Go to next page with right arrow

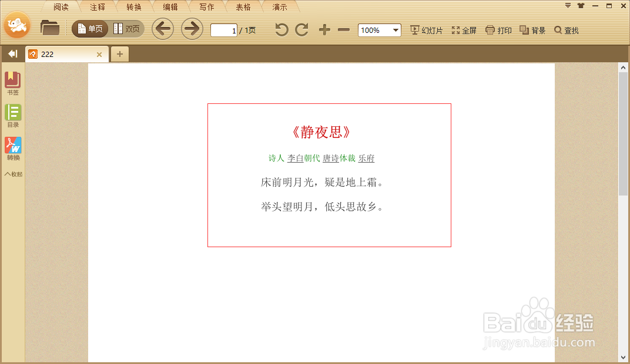tap(192, 29)
